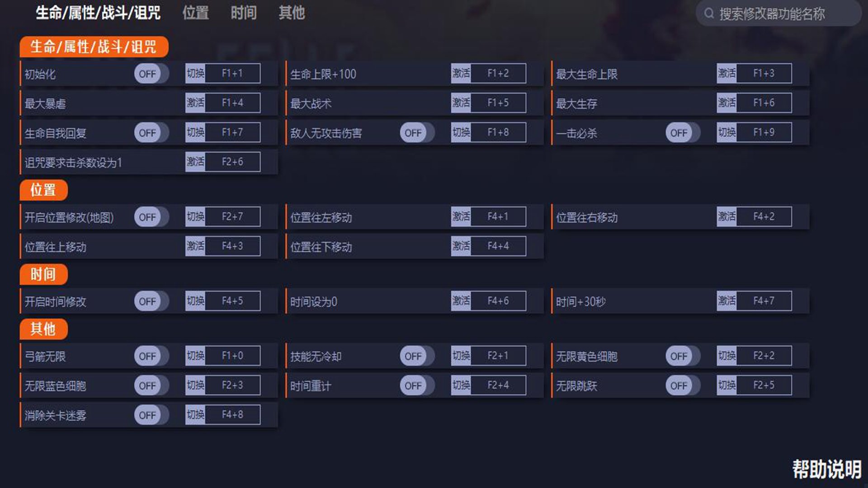
Task: Enable 消除关卡迷雾 toggle
Action: tap(151, 415)
